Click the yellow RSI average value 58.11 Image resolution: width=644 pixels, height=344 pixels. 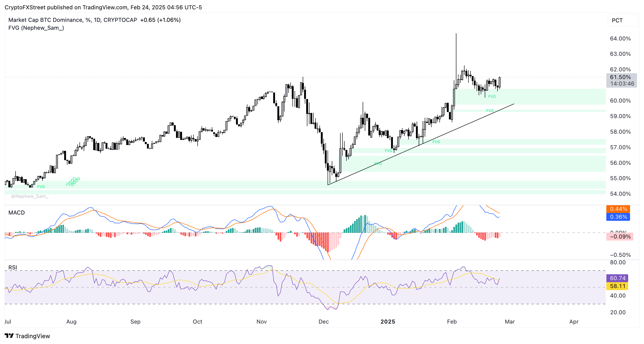[x=617, y=286]
